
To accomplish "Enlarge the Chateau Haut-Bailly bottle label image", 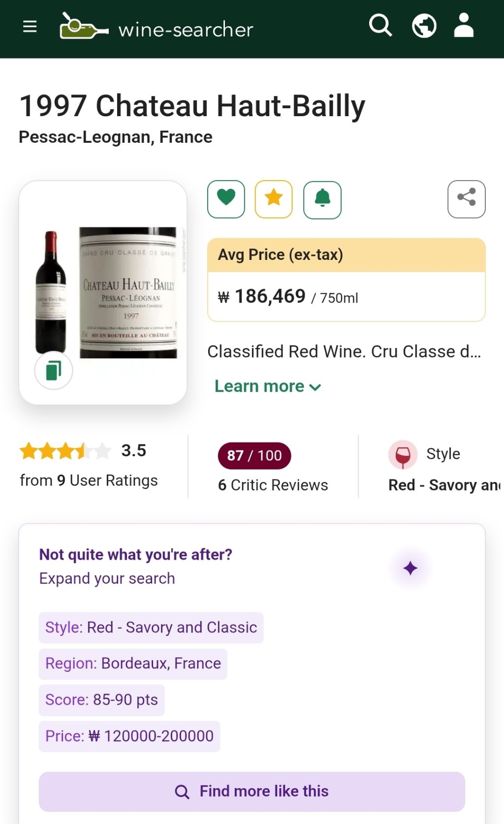I will click(128, 292).
